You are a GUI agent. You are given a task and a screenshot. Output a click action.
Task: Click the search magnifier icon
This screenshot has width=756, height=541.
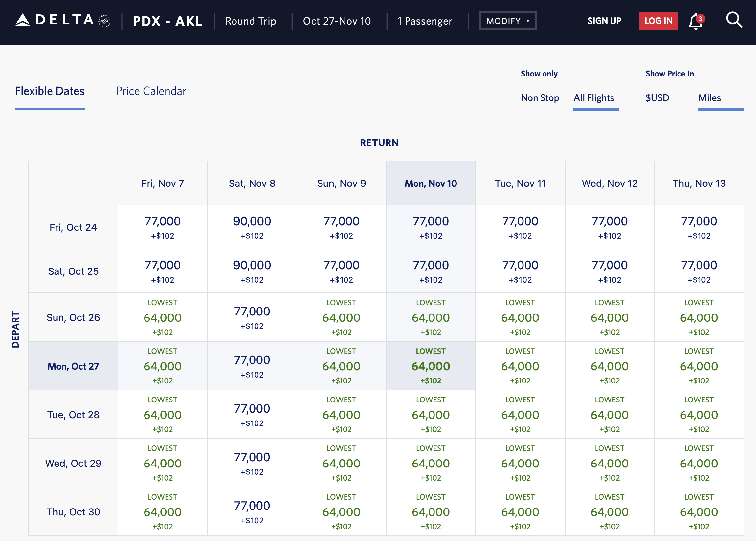734,20
